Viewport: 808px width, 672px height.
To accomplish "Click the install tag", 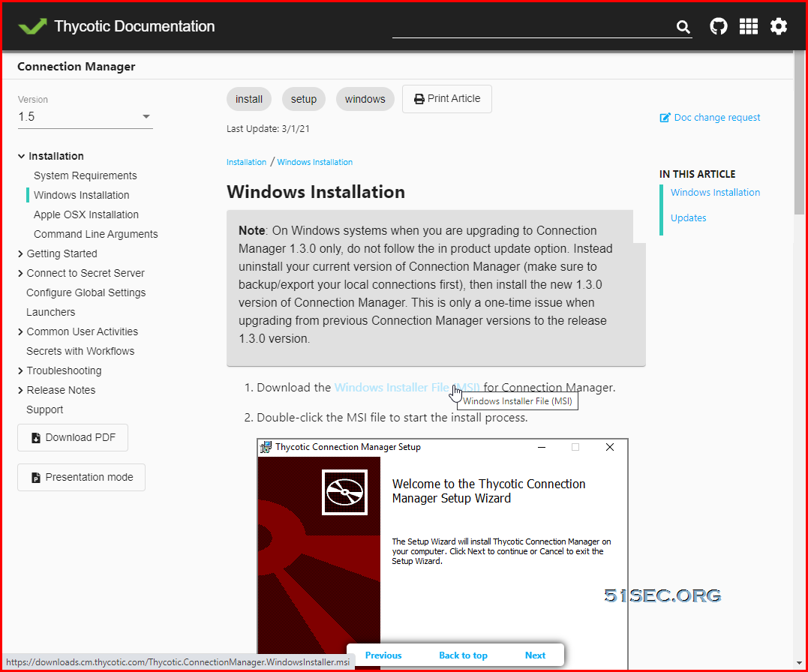I will (249, 99).
